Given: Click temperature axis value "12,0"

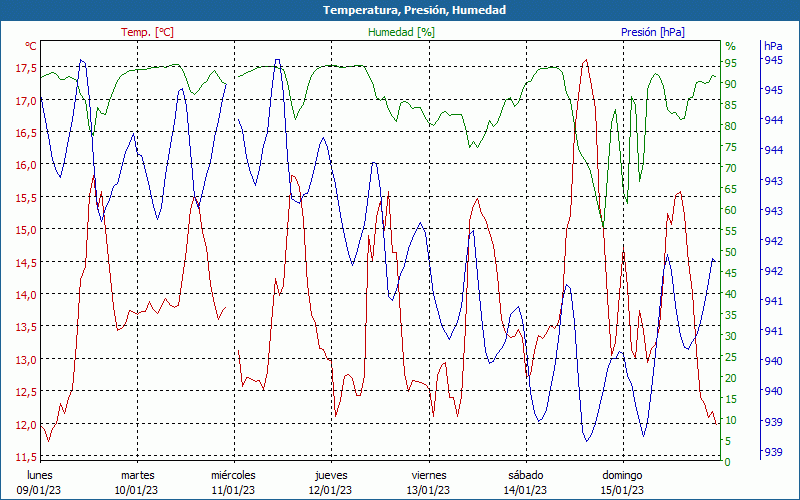Looking at the screenshot, I should pyautogui.click(x=26, y=424).
